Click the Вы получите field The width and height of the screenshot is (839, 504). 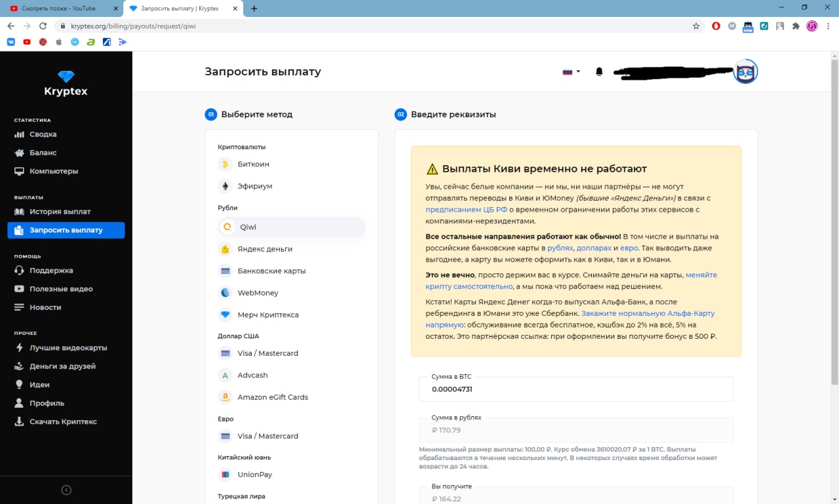(576, 495)
